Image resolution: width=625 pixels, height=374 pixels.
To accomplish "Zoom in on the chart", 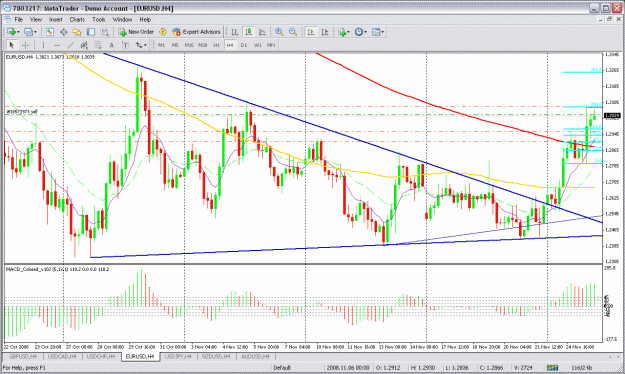I will tap(279, 32).
